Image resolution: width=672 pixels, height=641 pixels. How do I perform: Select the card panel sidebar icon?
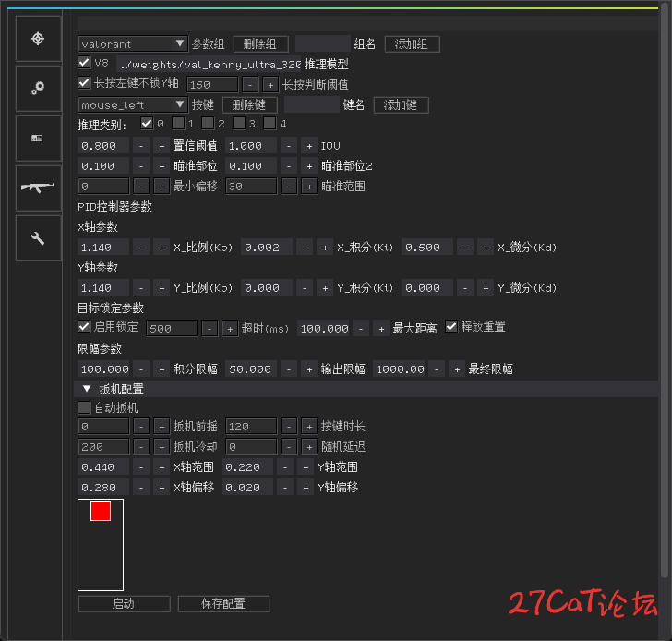coord(38,139)
